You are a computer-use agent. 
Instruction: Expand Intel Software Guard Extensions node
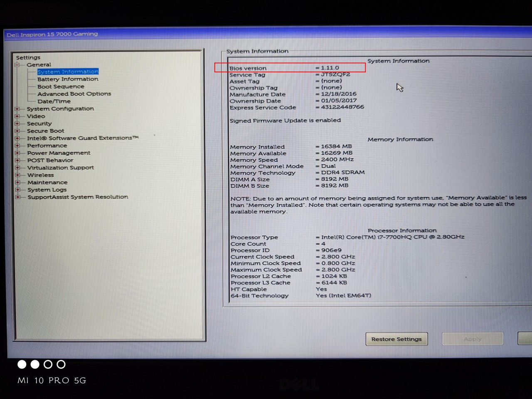pos(17,138)
